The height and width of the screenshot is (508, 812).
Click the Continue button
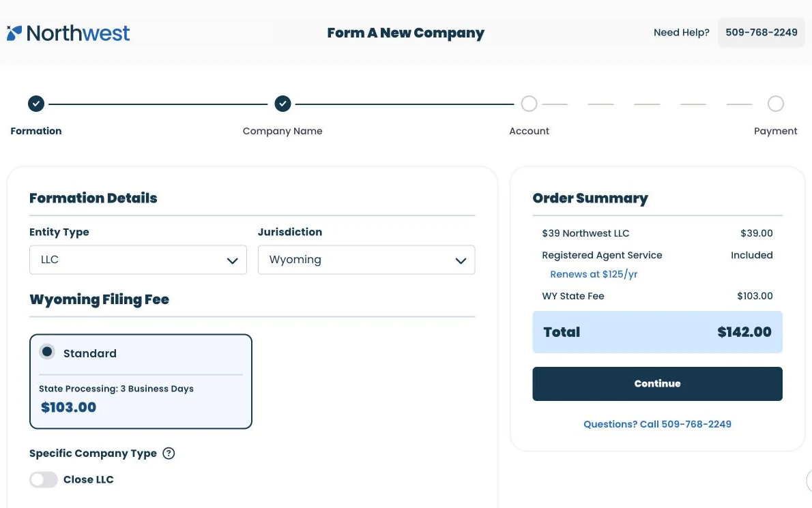(x=657, y=384)
